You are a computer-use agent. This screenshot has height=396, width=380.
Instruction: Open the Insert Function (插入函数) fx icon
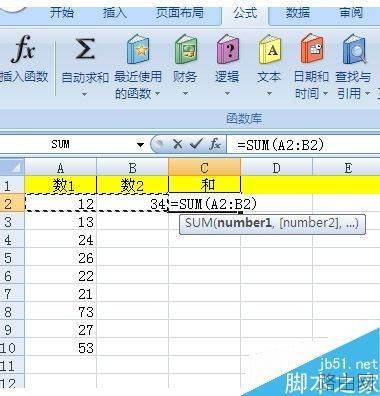click(x=23, y=49)
